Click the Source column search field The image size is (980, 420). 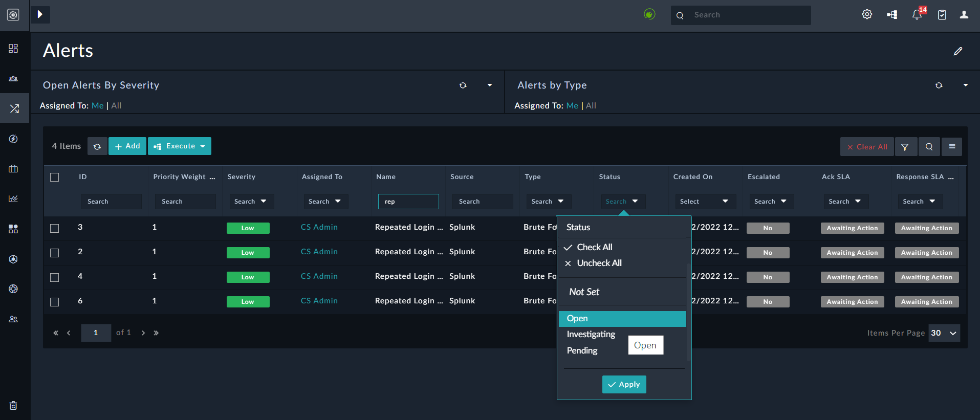[x=483, y=202]
